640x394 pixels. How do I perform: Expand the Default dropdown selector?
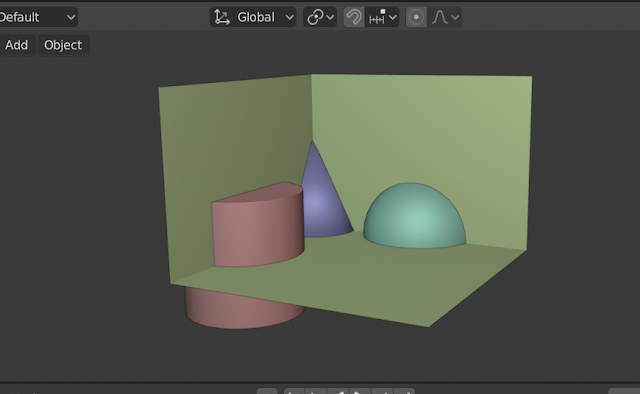coord(37,17)
